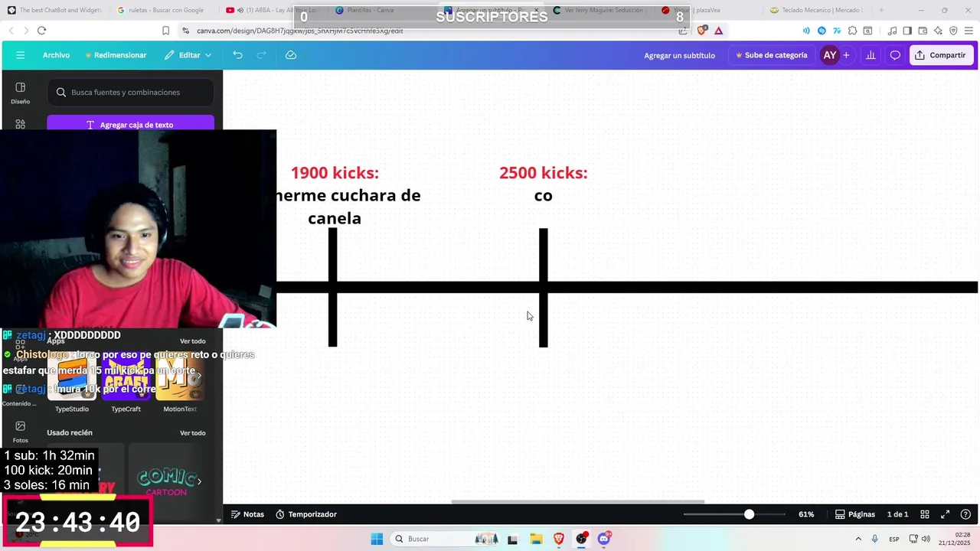The height and width of the screenshot is (551, 980).
Task: Click the Sube de categoría button
Action: pos(771,55)
